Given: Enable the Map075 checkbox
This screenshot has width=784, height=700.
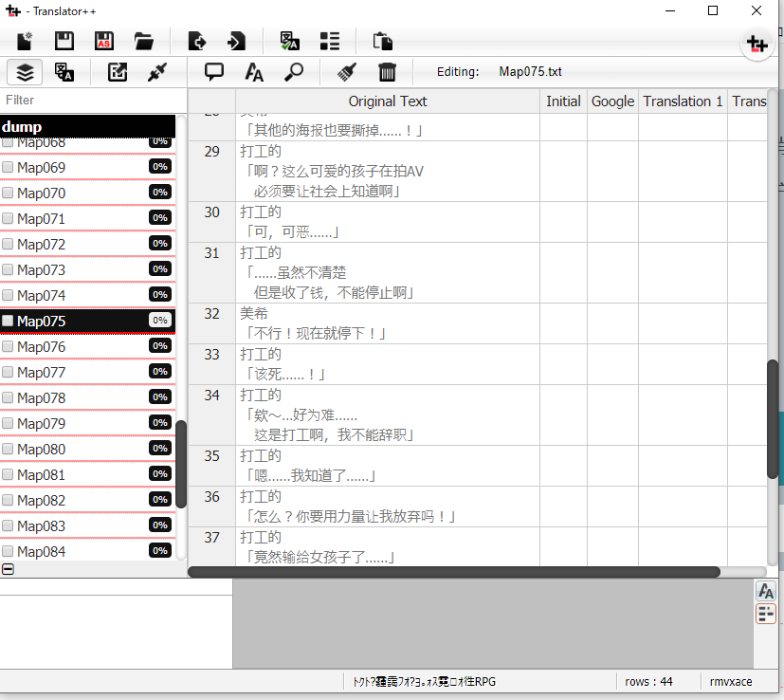Looking at the screenshot, I should (x=8, y=321).
